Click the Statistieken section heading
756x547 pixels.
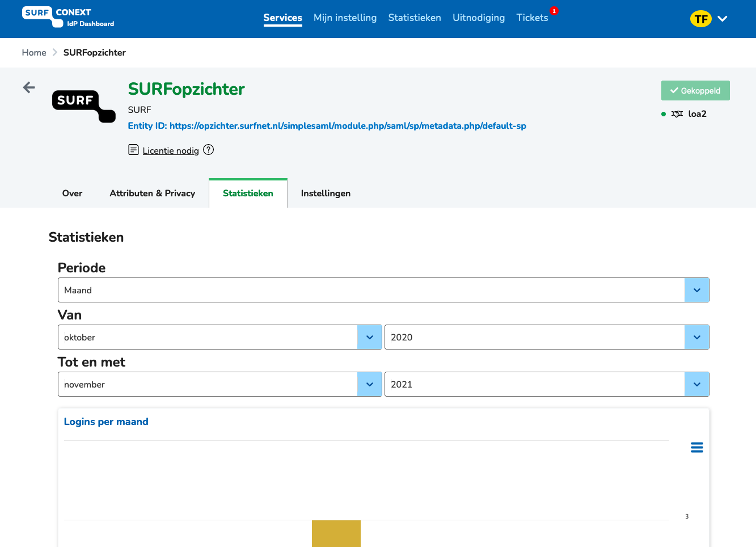(86, 237)
